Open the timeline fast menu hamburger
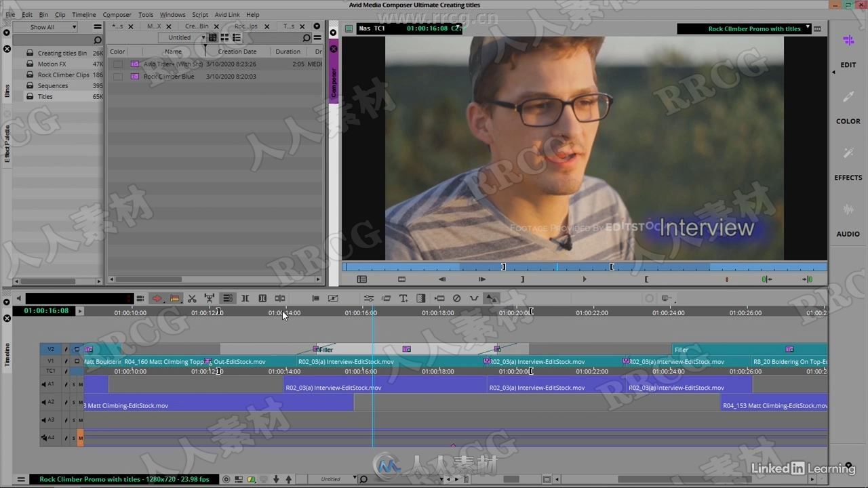868x488 pixels. tap(21, 479)
